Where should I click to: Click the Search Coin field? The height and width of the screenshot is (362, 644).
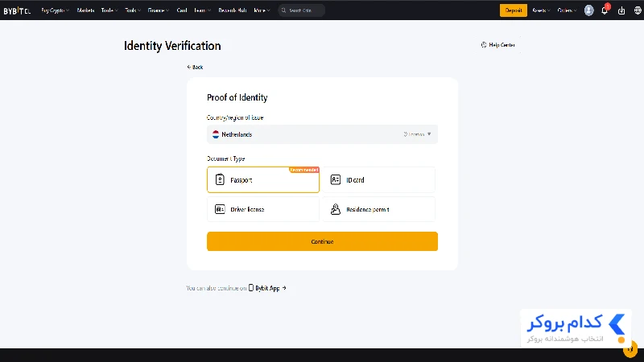pos(301,10)
